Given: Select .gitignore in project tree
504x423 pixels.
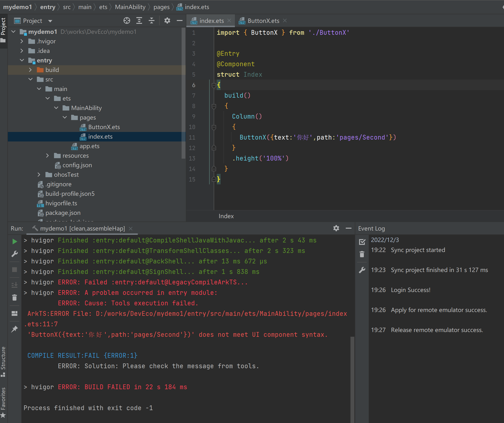Looking at the screenshot, I should point(58,184).
